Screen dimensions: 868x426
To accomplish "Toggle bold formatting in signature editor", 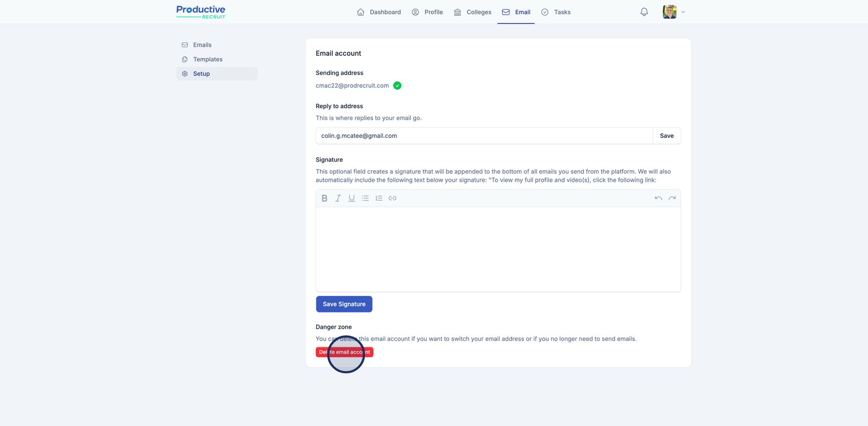I will click(x=324, y=198).
